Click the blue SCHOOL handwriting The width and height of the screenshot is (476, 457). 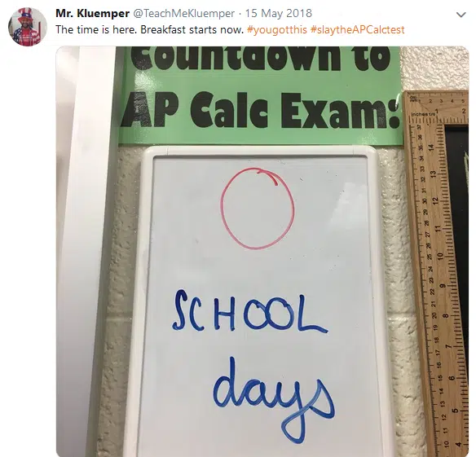249,311
